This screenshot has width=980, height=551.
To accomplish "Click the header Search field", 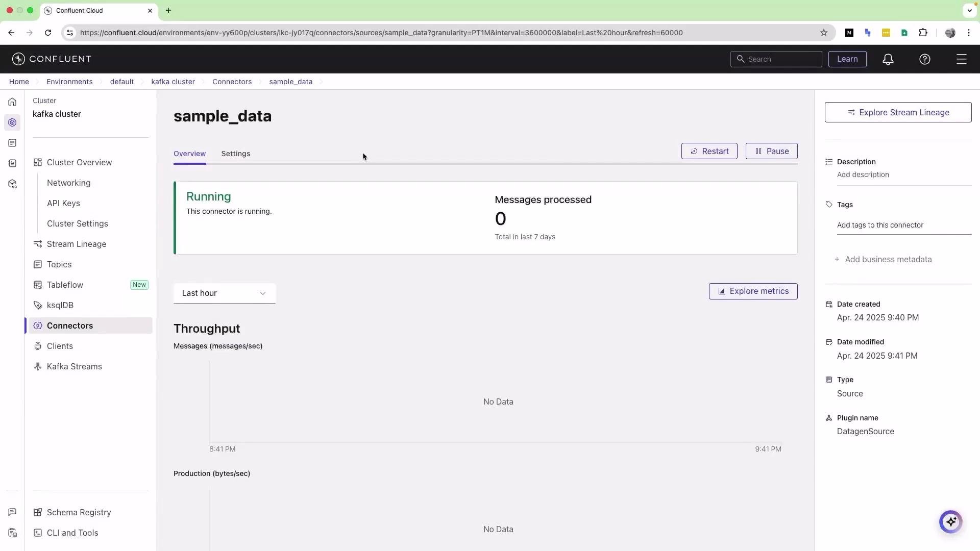I will [x=776, y=59].
